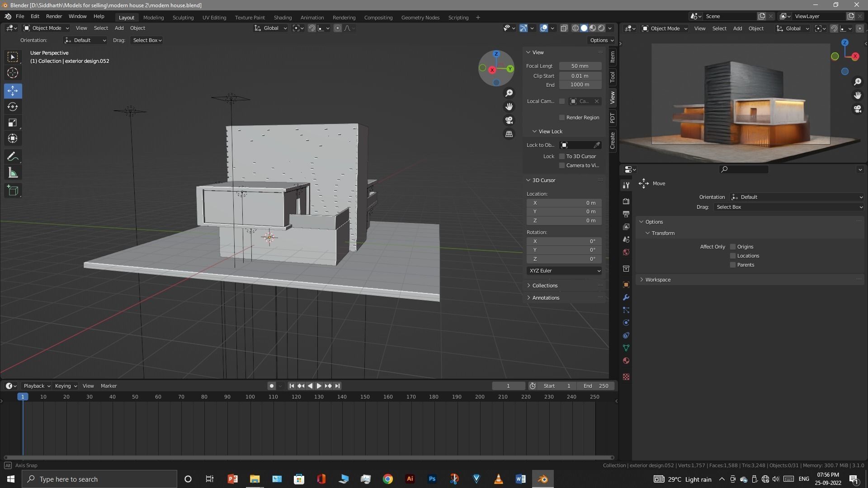This screenshot has height=488, width=868.
Task: Open the Particles properties tab
Action: (626, 310)
